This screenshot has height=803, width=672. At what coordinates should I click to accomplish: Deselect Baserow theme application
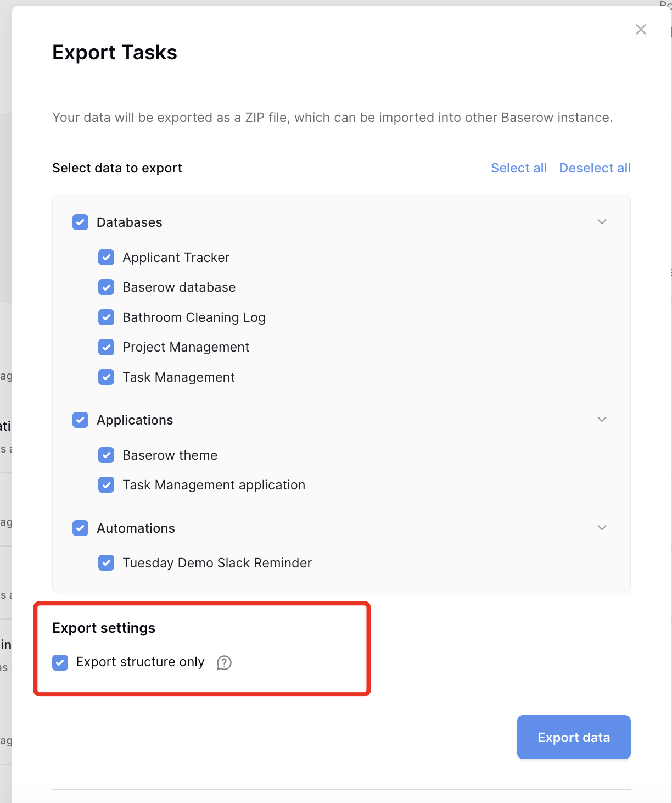pos(107,455)
